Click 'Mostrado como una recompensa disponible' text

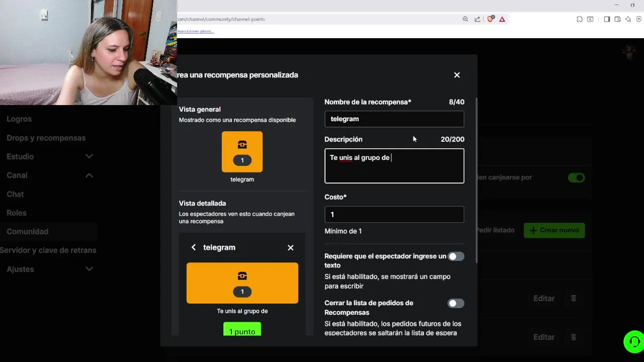point(237,120)
